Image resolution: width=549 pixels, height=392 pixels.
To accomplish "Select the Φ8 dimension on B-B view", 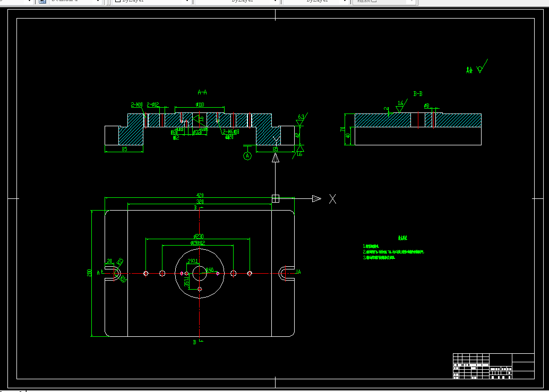I will (426, 106).
